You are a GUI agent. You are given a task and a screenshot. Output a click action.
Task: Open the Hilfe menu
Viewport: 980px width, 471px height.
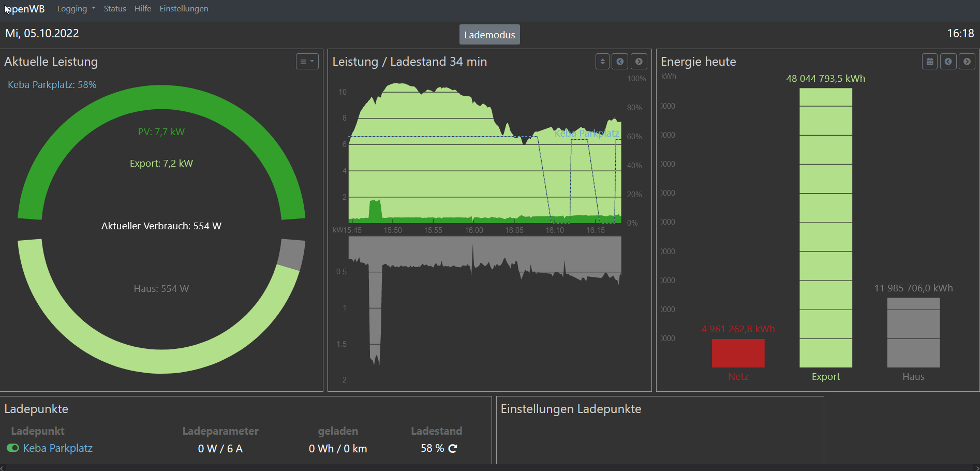[x=143, y=9]
